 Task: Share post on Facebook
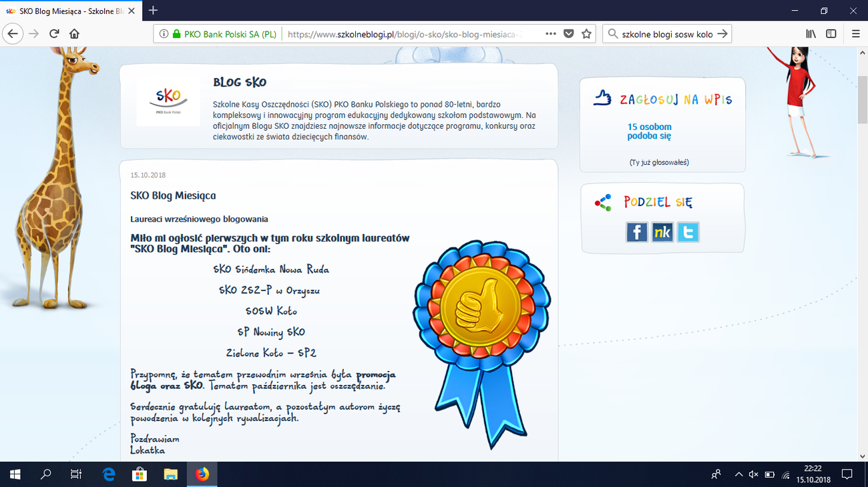click(x=637, y=232)
